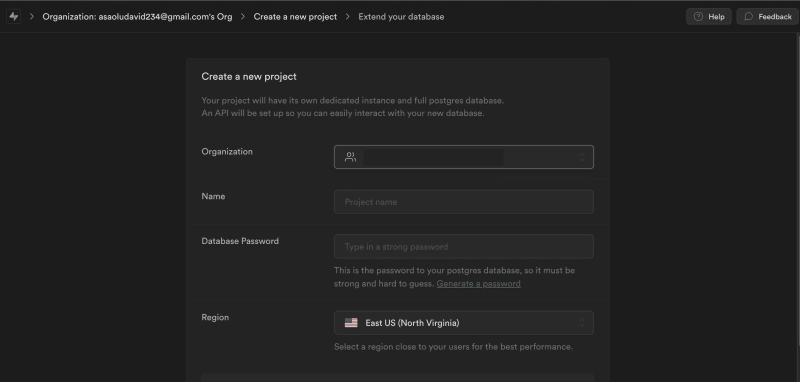This screenshot has width=800, height=382.
Task: Click the Feedback button
Action: (768, 16)
